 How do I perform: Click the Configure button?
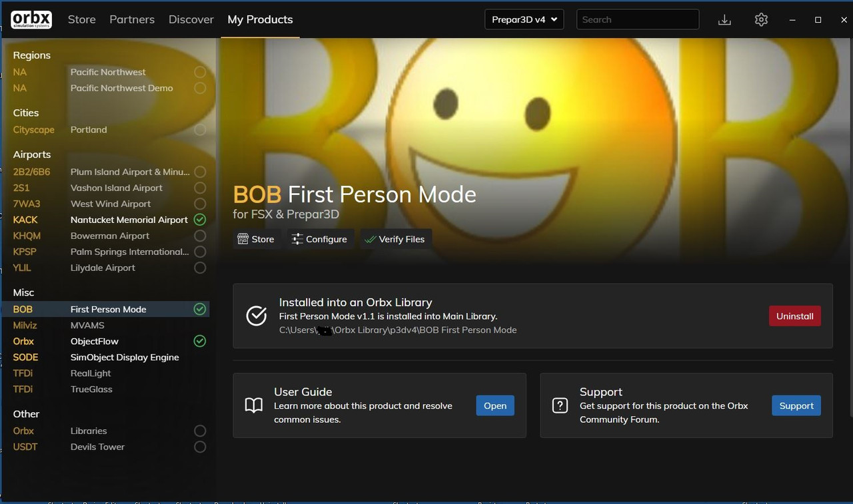click(x=319, y=239)
